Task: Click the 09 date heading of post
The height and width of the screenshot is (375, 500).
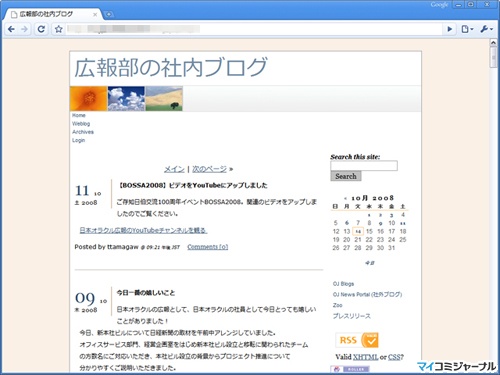Action: [x=85, y=298]
